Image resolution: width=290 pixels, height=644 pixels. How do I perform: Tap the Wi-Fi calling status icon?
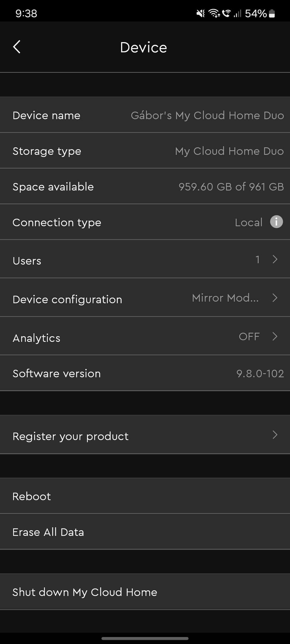coord(226,14)
